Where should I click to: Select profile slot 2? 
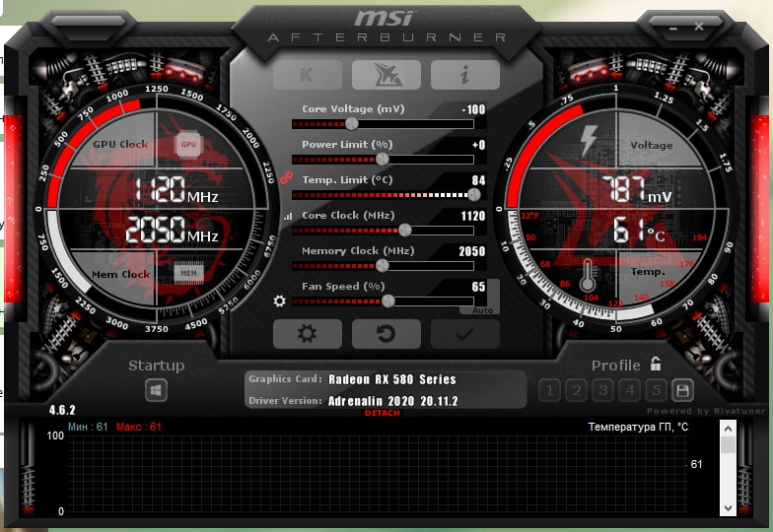(576, 390)
